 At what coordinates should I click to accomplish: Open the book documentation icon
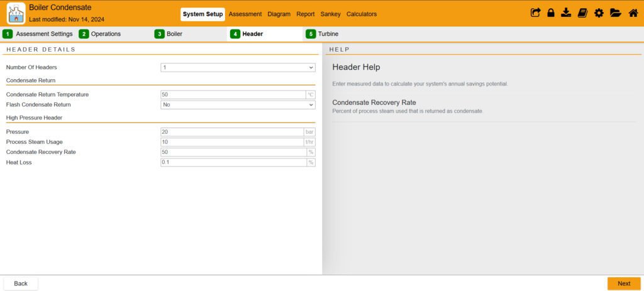coord(582,13)
